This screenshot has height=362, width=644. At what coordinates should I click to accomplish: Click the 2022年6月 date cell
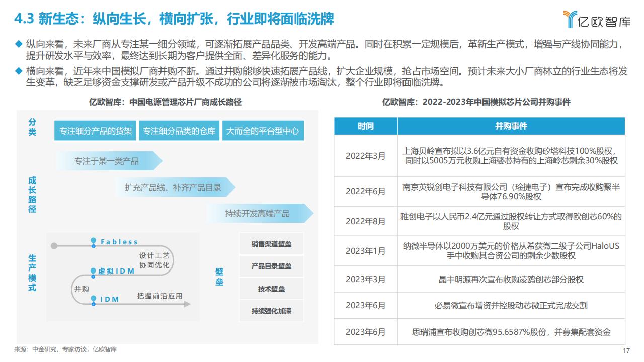pos(366,191)
